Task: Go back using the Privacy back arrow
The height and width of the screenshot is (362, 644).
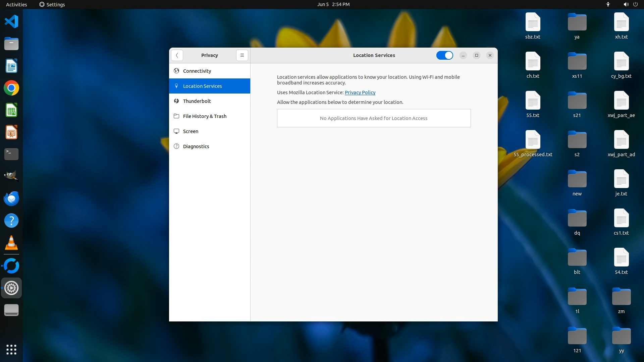Action: [177, 55]
